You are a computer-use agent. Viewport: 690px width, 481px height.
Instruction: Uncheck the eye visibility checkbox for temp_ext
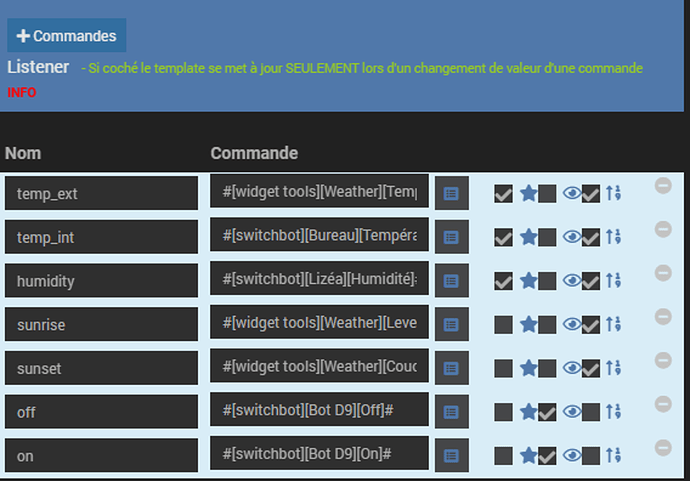pyautogui.click(x=591, y=194)
